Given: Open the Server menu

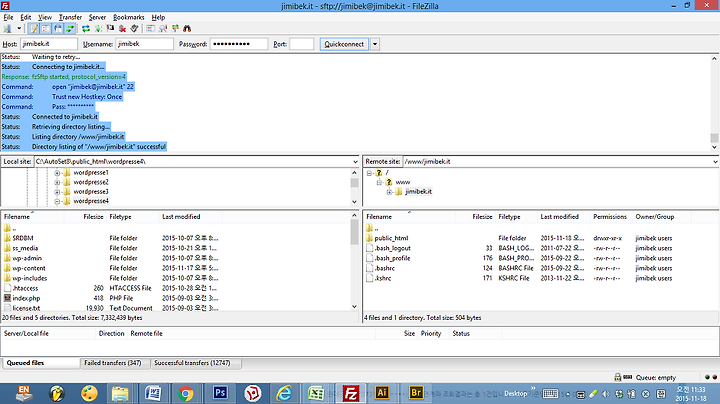Looking at the screenshot, I should click(97, 17).
